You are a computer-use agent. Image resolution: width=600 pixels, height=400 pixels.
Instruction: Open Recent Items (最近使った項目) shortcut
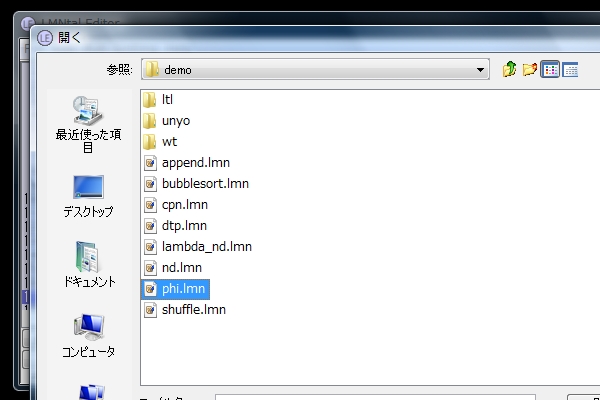(88, 124)
